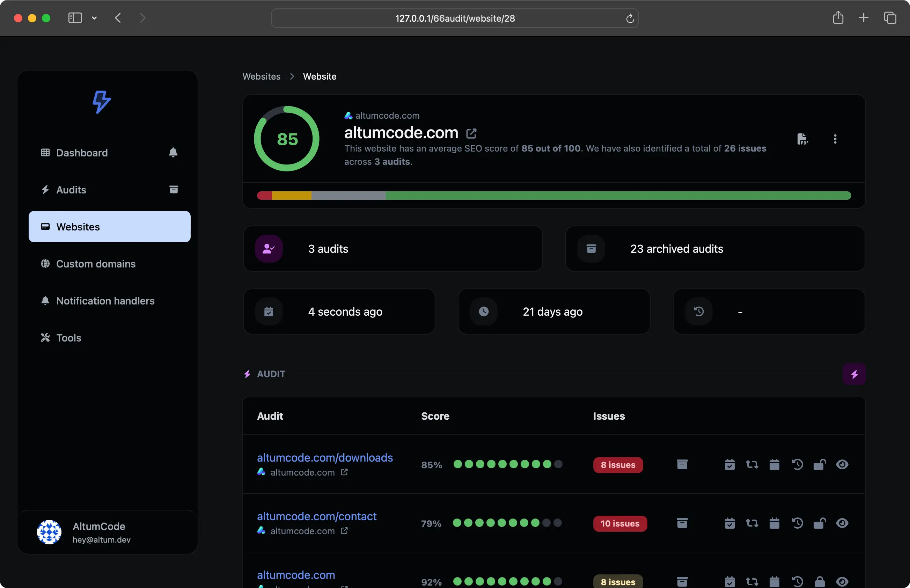This screenshot has height=588, width=910.
Task: Expand the browser sidebar dropdown chevron
Action: click(94, 18)
